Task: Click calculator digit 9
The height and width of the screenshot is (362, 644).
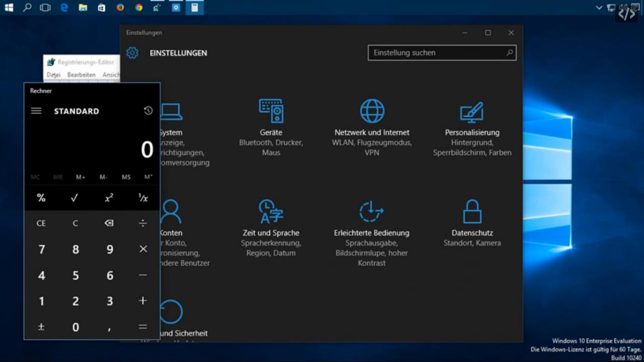Action: click(x=109, y=249)
